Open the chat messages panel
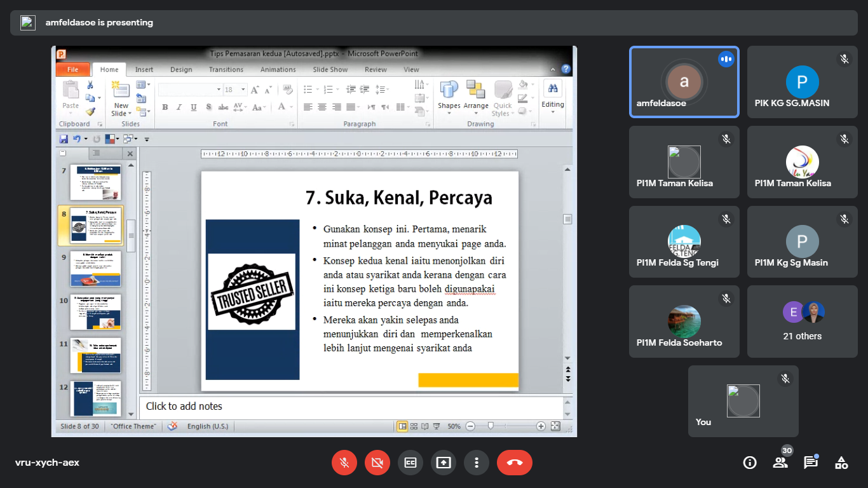868x488 pixels. [811, 463]
